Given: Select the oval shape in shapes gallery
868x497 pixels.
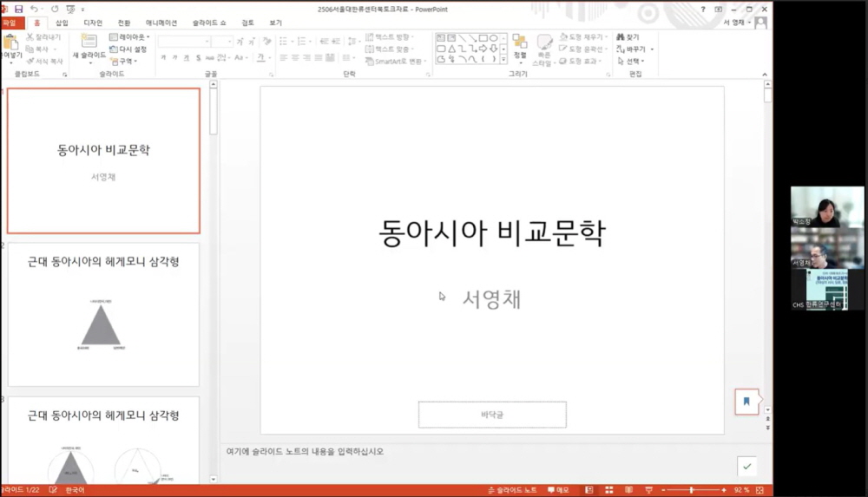Looking at the screenshot, I should point(493,38).
